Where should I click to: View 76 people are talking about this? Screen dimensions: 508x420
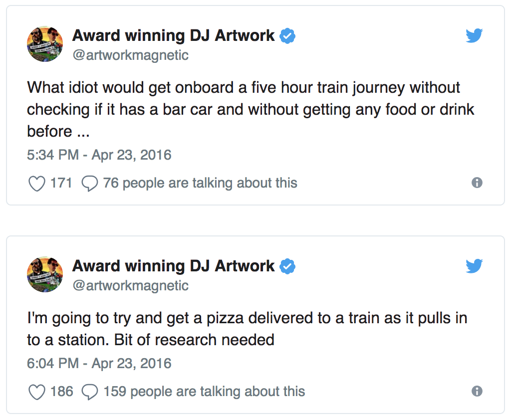200,183
